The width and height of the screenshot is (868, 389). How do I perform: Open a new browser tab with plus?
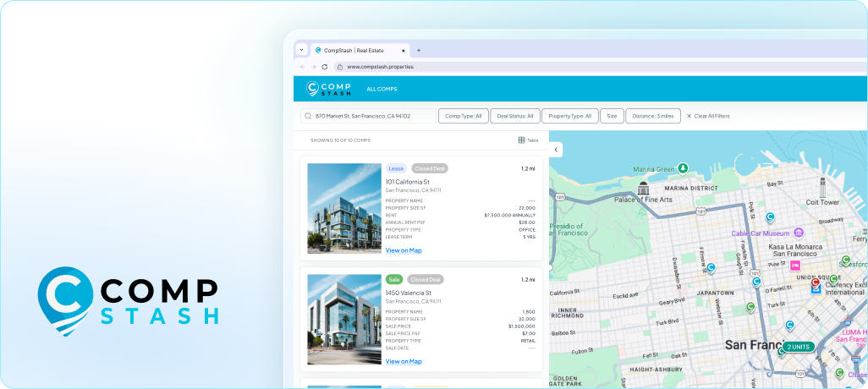pyautogui.click(x=419, y=51)
